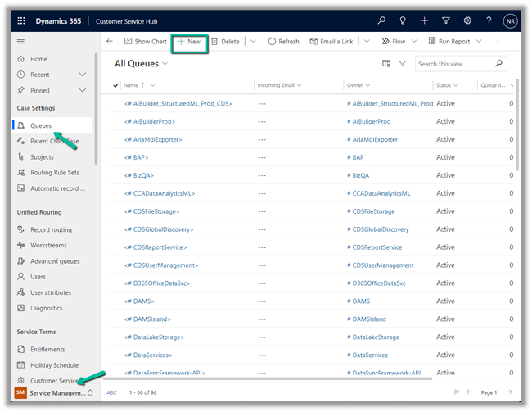Open the lightbulb assistant icon
Viewport: 532px width, 412px height.
pos(403,20)
